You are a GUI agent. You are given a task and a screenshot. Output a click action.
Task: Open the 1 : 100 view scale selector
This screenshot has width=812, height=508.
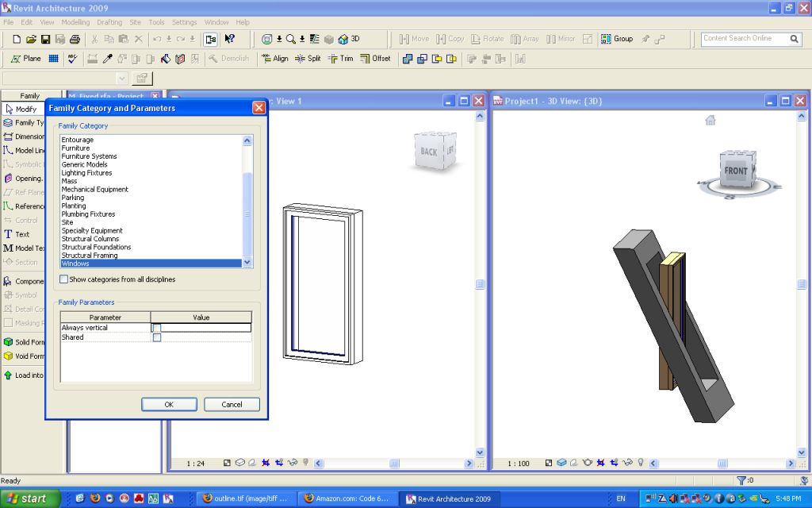pyautogui.click(x=519, y=463)
